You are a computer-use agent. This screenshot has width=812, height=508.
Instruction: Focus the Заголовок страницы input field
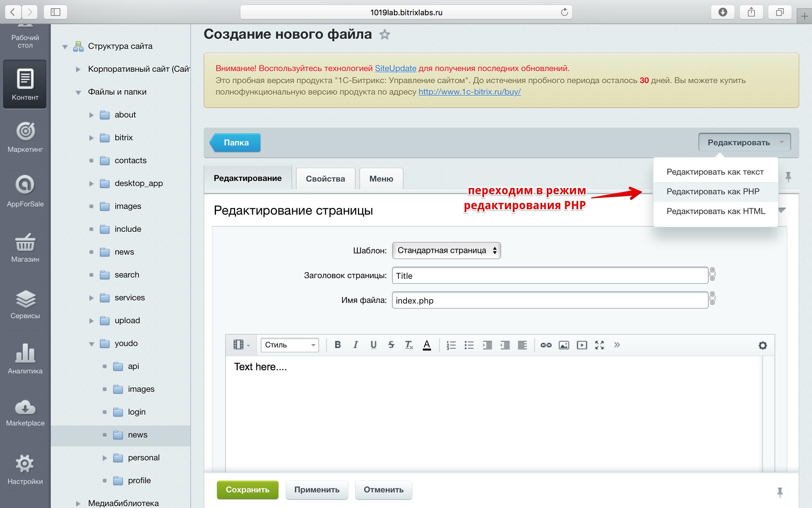[x=550, y=276]
